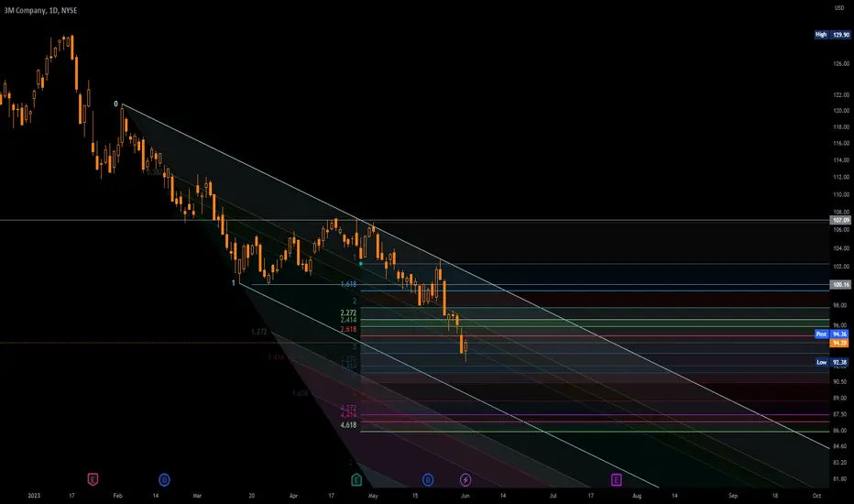Click the Sep label on time axis

pyautogui.click(x=733, y=495)
